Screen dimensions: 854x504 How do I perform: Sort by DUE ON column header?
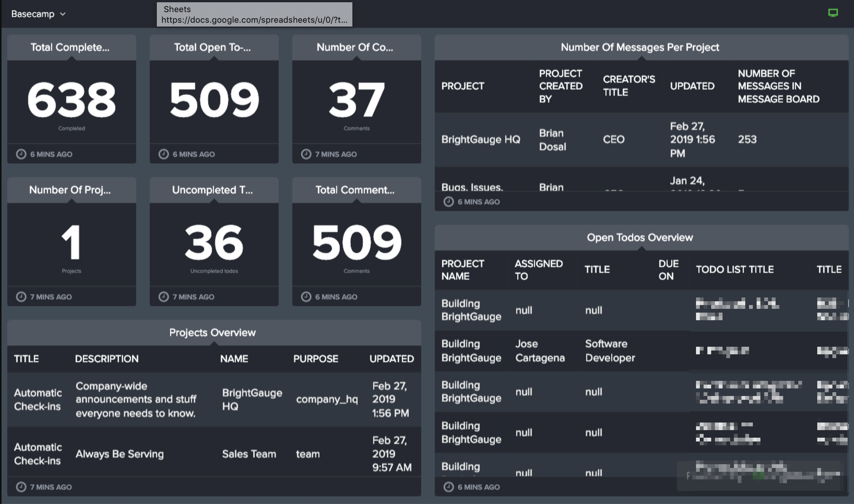668,270
